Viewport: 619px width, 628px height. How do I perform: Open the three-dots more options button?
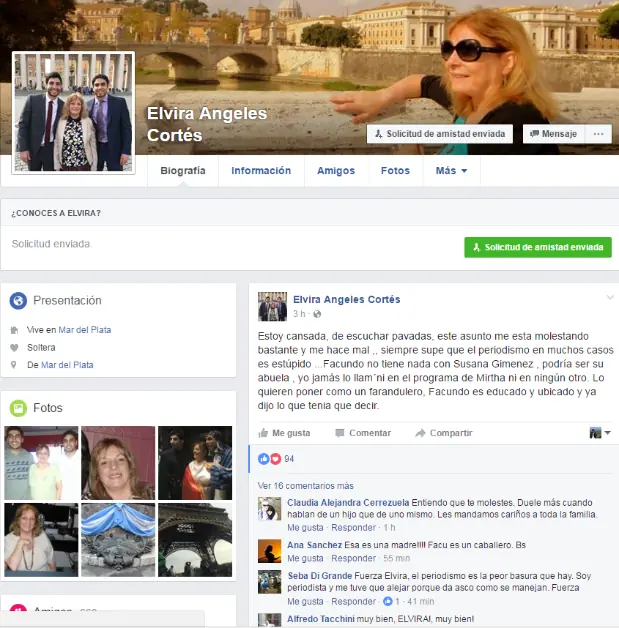point(598,134)
